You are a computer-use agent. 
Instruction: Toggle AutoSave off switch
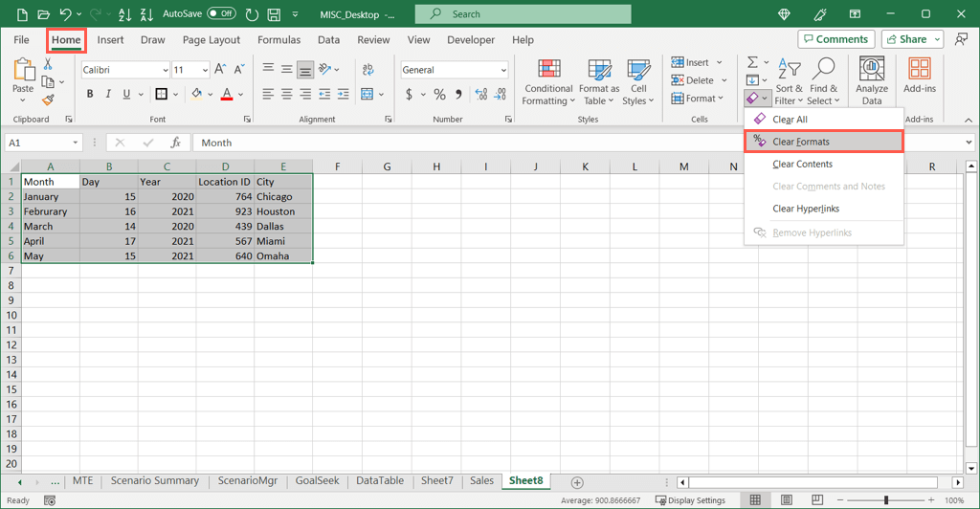[221, 13]
